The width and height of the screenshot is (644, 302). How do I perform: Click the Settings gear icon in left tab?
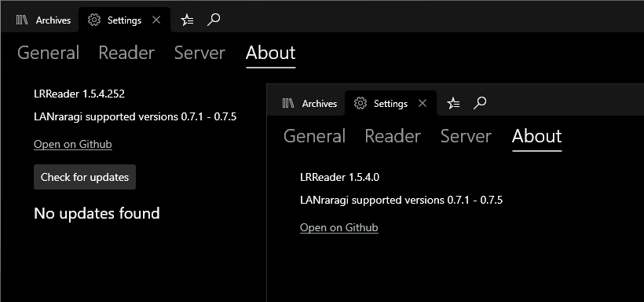click(x=94, y=20)
